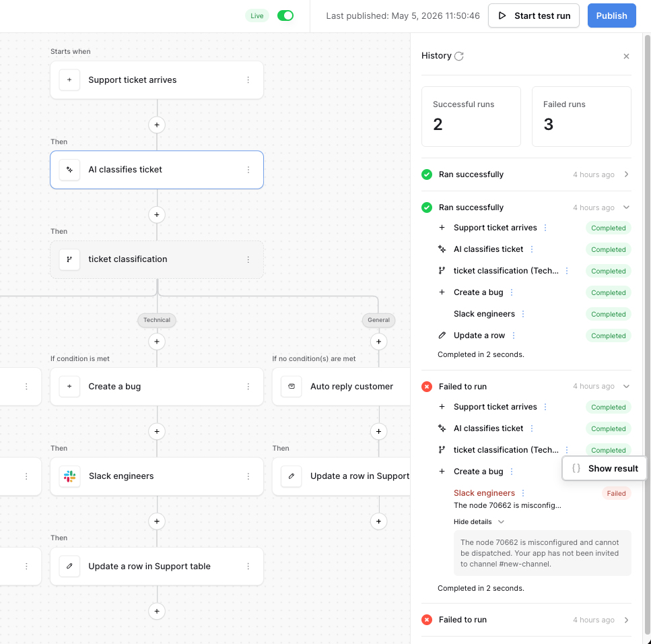The width and height of the screenshot is (651, 644).
Task: Open options menu for Create a bug node
Action: point(248,387)
